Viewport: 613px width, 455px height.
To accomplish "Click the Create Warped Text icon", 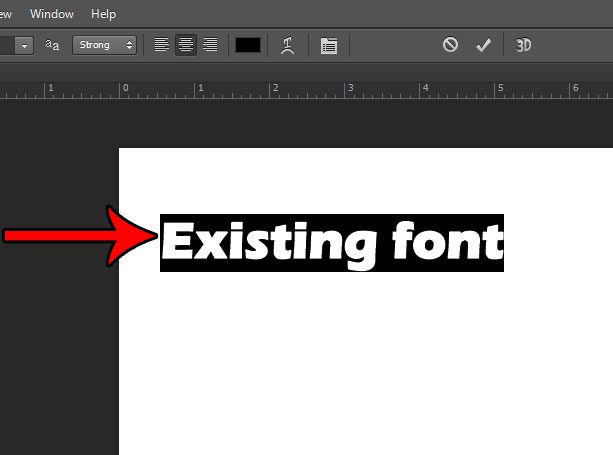I will click(x=288, y=45).
